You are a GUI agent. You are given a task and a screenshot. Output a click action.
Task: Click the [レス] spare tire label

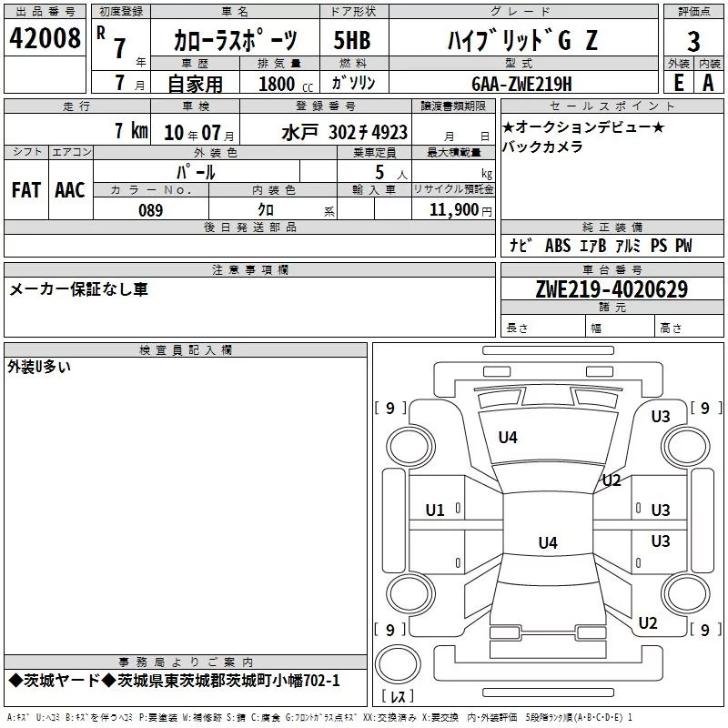pyautogui.click(x=398, y=695)
